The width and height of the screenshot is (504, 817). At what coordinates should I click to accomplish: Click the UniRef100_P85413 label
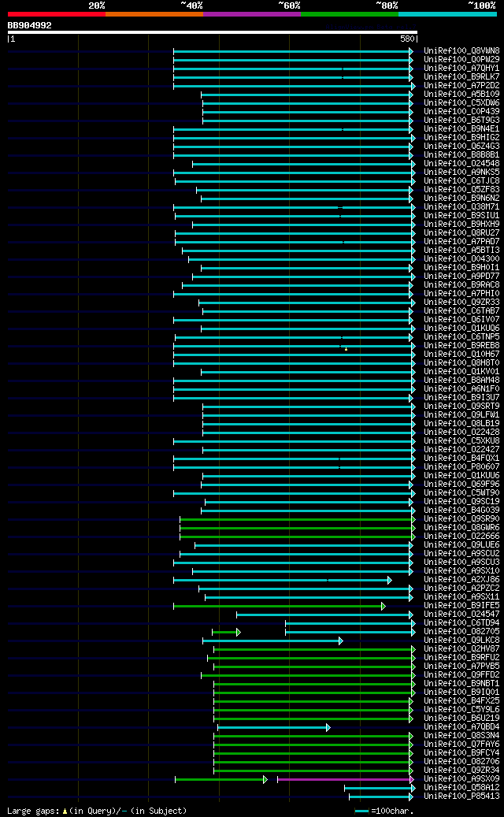[461, 797]
